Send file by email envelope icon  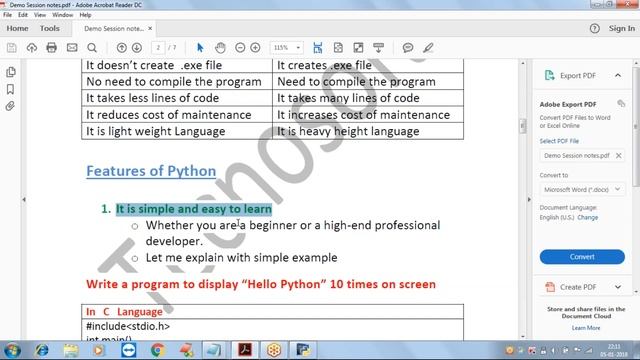72,48
